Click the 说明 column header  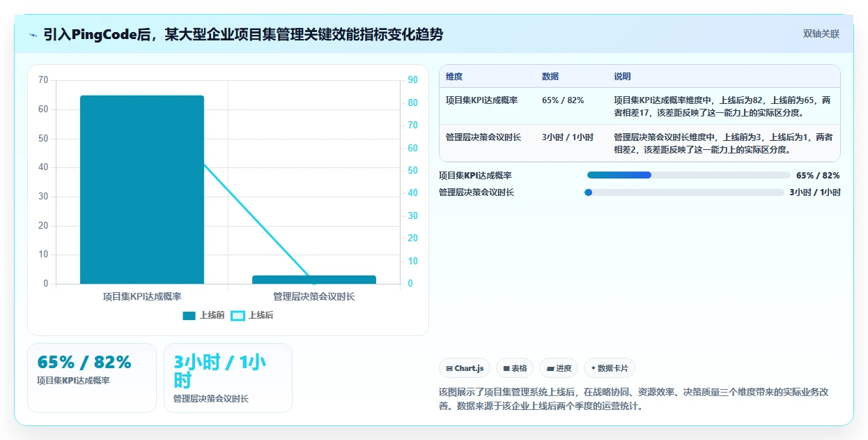click(x=622, y=76)
